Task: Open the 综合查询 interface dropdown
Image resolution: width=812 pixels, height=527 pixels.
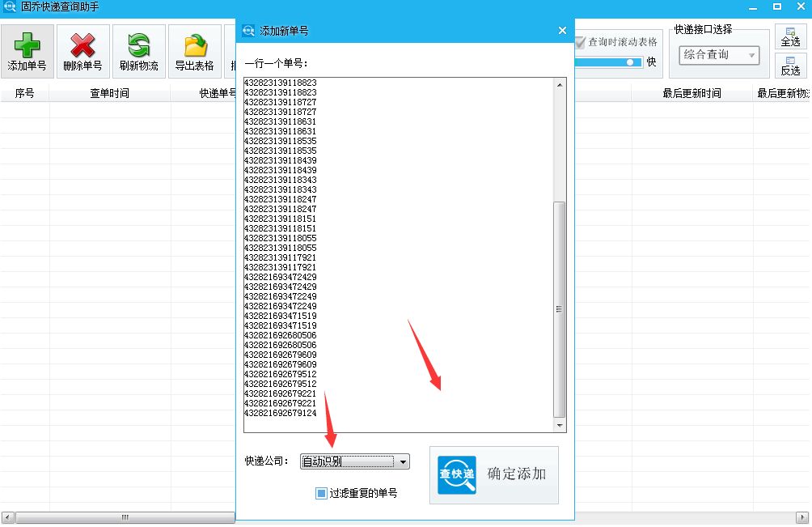Action: point(717,54)
